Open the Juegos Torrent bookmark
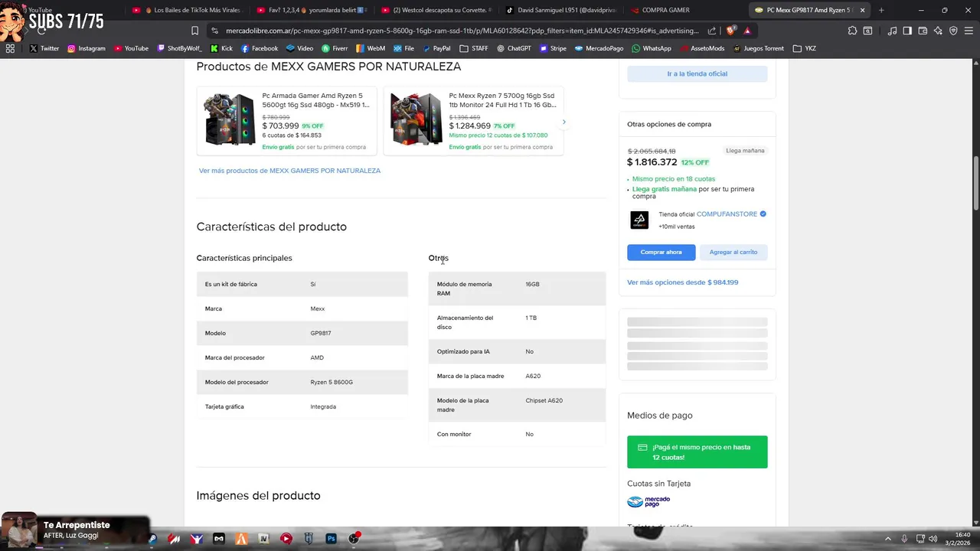Image resolution: width=980 pixels, height=551 pixels. (758, 48)
